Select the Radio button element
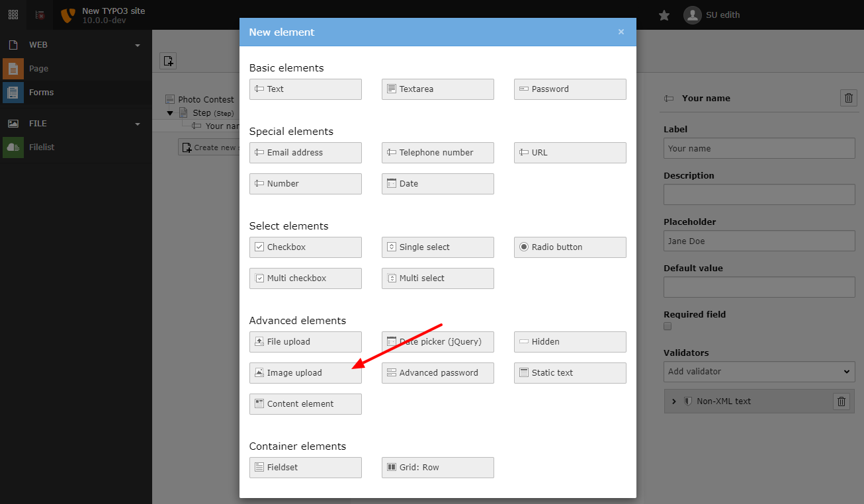Image resolution: width=864 pixels, height=504 pixels. (x=570, y=247)
